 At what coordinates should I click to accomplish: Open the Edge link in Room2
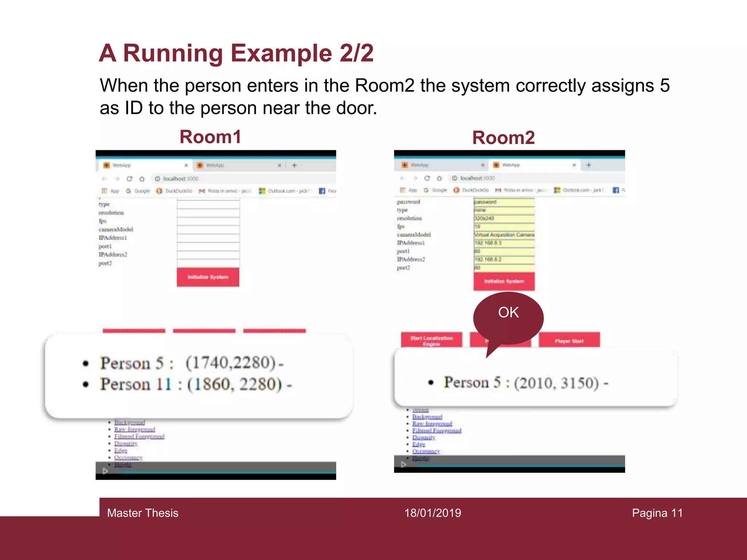(419, 444)
